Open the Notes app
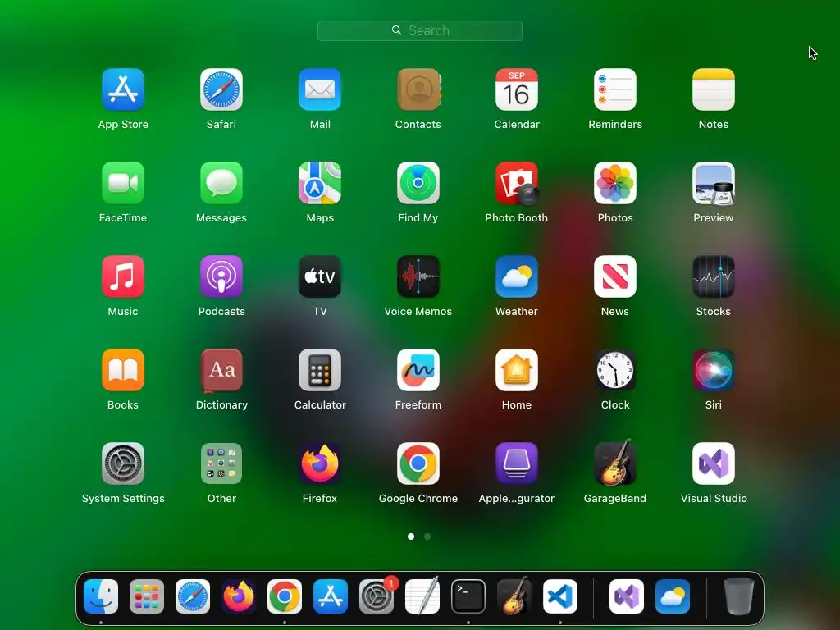The height and width of the screenshot is (630, 840). (x=714, y=89)
